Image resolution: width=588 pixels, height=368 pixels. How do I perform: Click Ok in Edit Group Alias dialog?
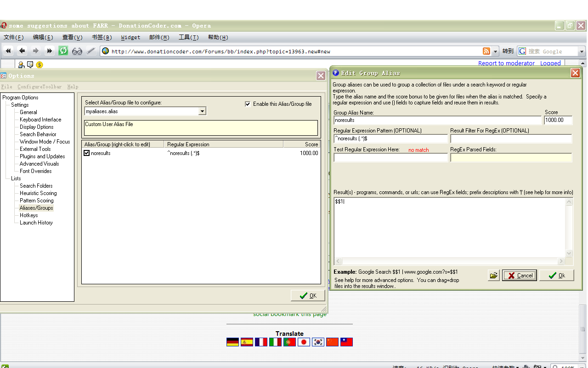pos(557,275)
